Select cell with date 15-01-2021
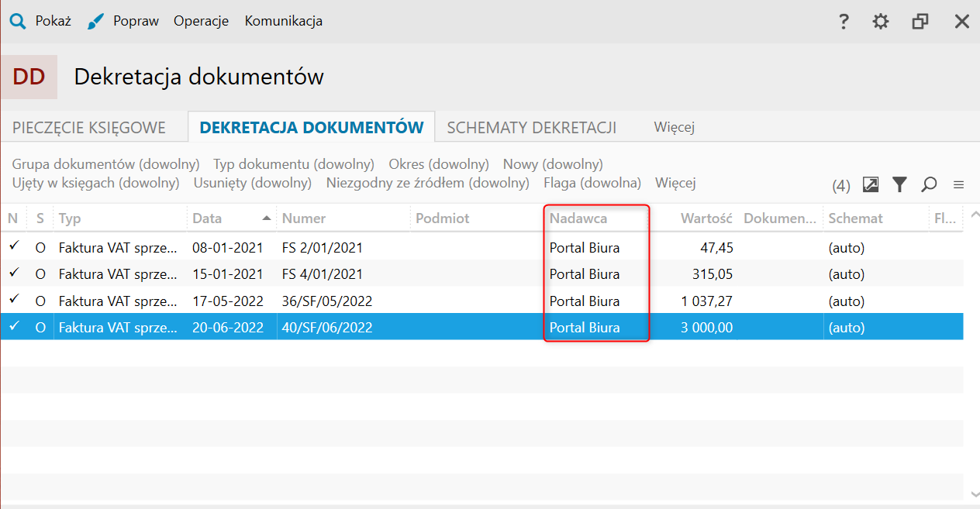 click(x=228, y=274)
